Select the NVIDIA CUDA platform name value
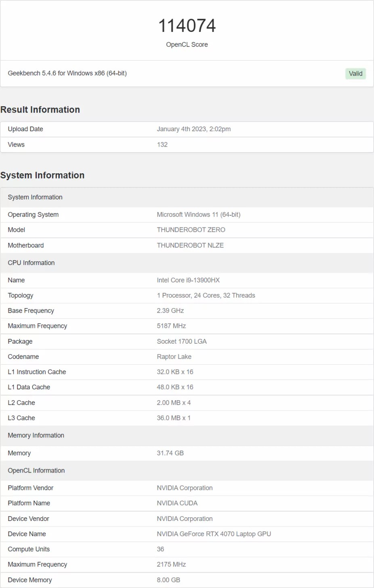 (x=177, y=503)
